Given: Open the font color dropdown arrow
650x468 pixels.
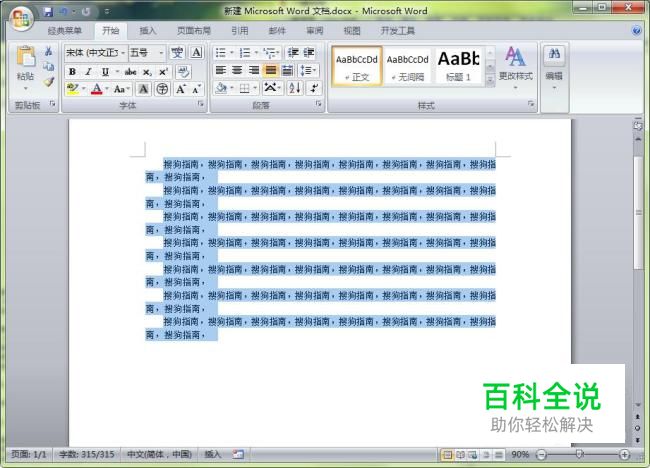Looking at the screenshot, I should 107,89.
